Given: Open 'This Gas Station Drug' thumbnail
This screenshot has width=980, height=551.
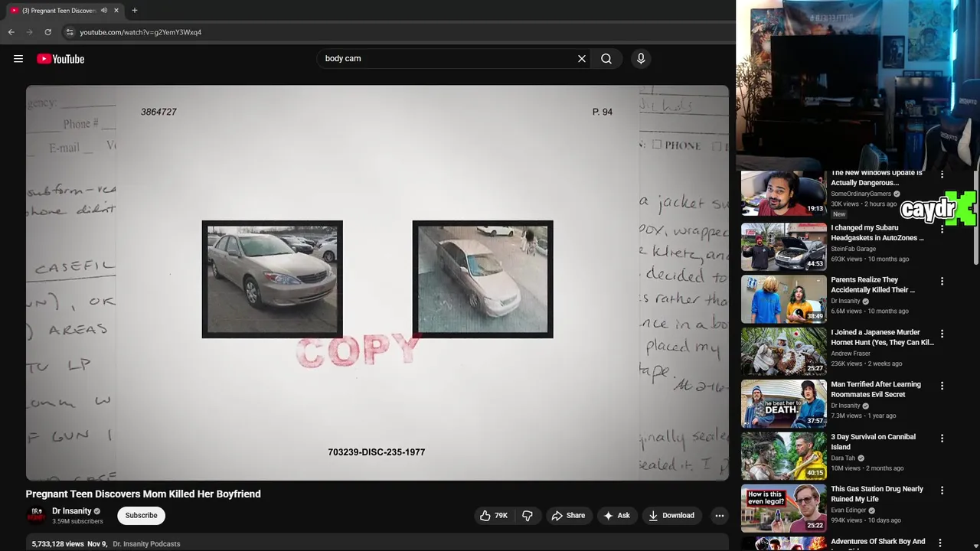Looking at the screenshot, I should click(x=783, y=508).
